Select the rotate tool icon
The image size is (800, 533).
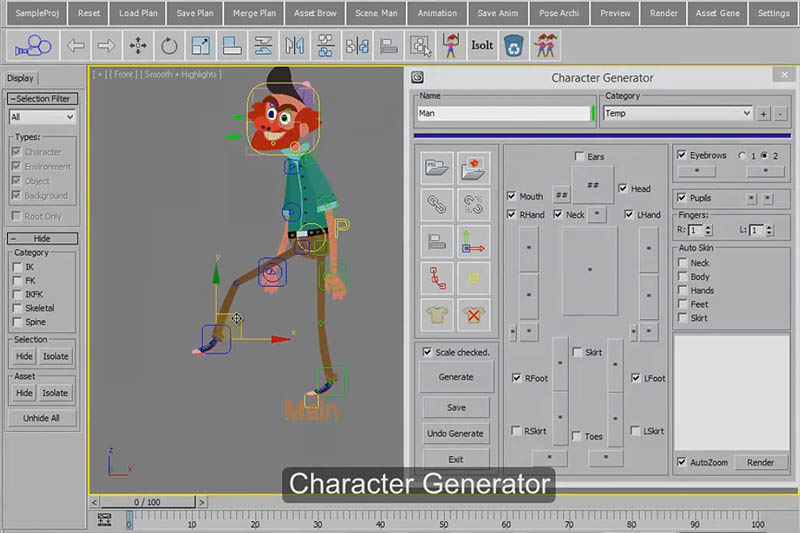pyautogui.click(x=169, y=45)
